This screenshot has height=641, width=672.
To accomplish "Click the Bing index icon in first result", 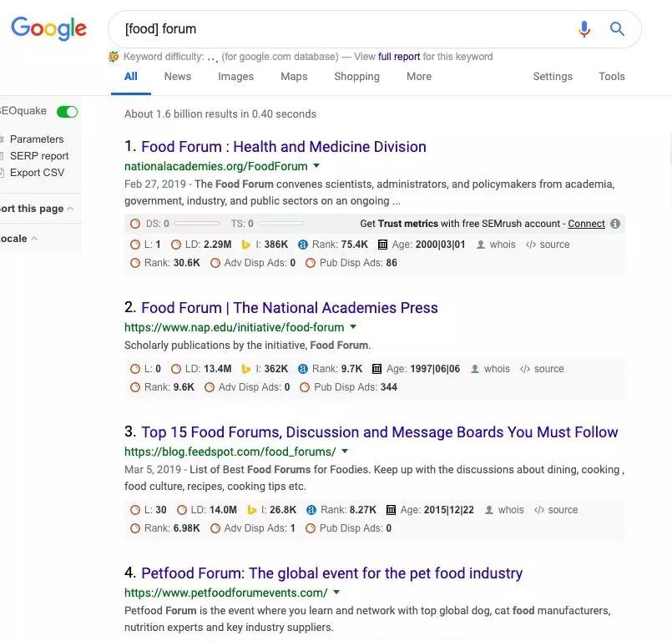I will 245,245.
